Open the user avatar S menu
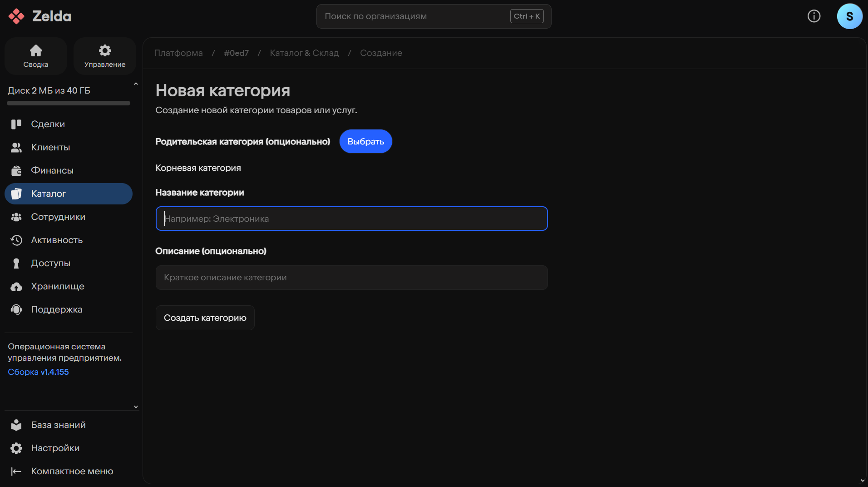The width and height of the screenshot is (868, 487). pyautogui.click(x=849, y=16)
